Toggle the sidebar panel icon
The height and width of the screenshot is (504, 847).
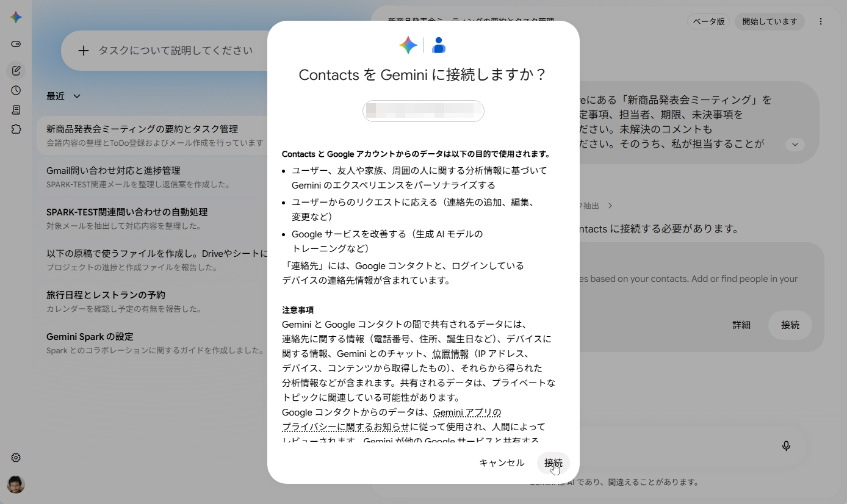(x=16, y=44)
